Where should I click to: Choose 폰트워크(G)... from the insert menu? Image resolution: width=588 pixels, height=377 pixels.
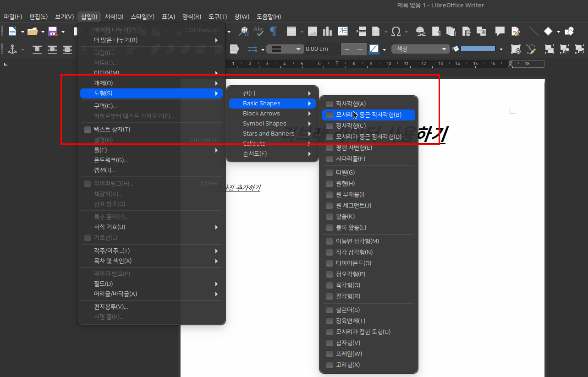tap(111, 160)
